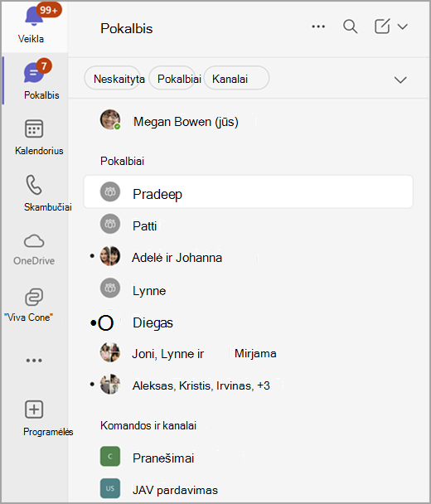Collapse the Pokalbiai section header
Screen dimensions: 431x504
click(122, 161)
